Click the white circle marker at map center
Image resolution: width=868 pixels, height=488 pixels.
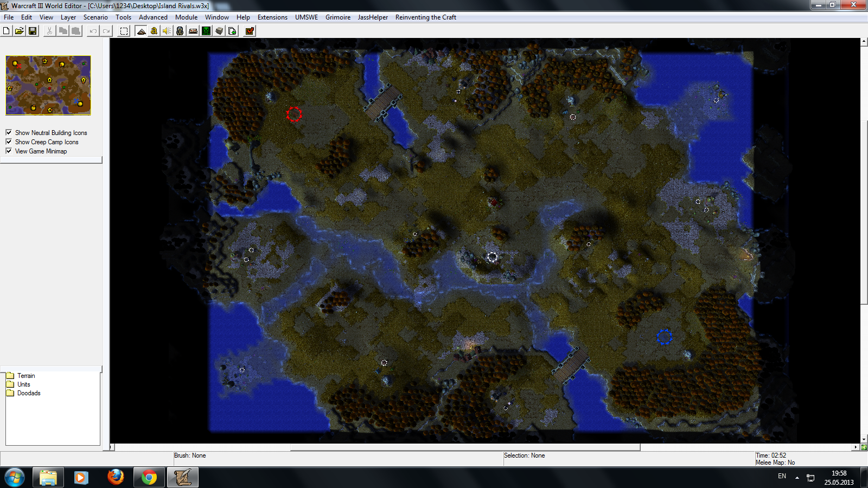(492, 257)
